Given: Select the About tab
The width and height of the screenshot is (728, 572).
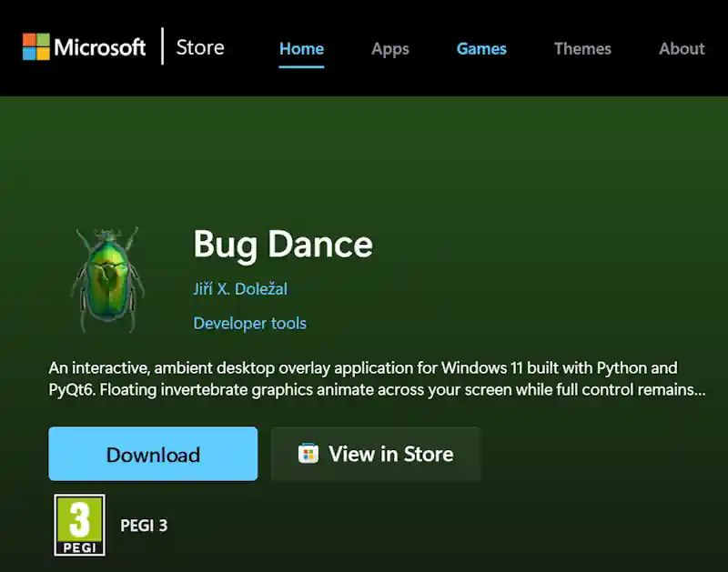Looking at the screenshot, I should click(682, 49).
